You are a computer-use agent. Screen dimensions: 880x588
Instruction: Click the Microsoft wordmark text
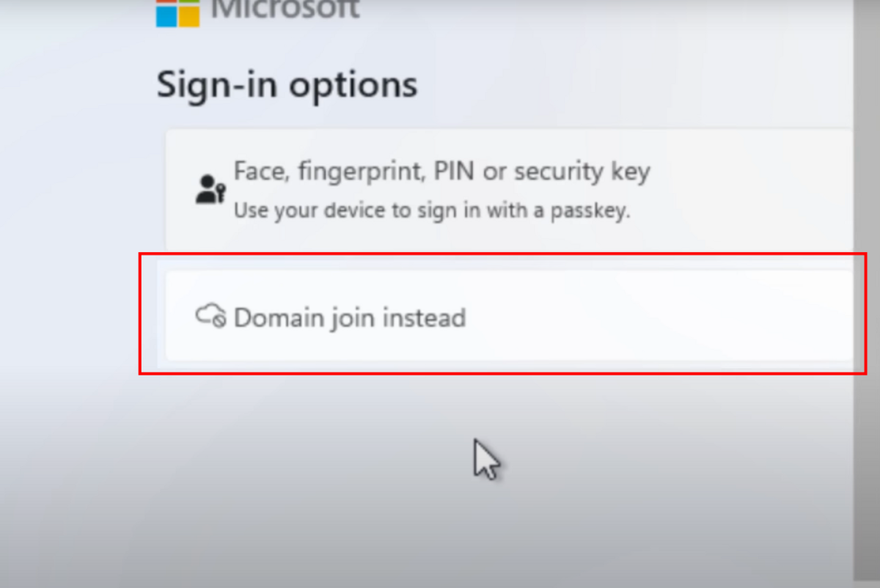(286, 10)
